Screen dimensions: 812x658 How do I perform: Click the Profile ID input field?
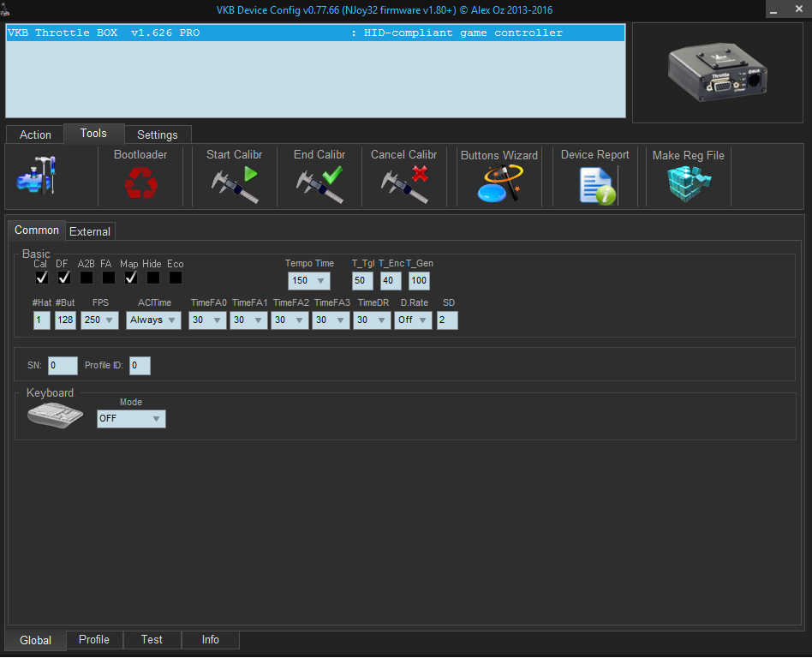(140, 366)
